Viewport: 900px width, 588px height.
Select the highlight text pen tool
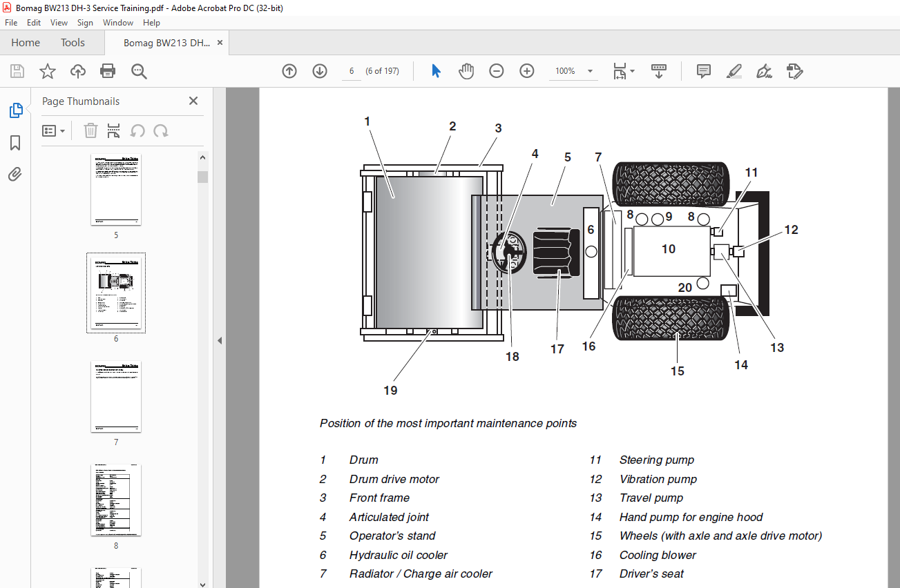[734, 71]
